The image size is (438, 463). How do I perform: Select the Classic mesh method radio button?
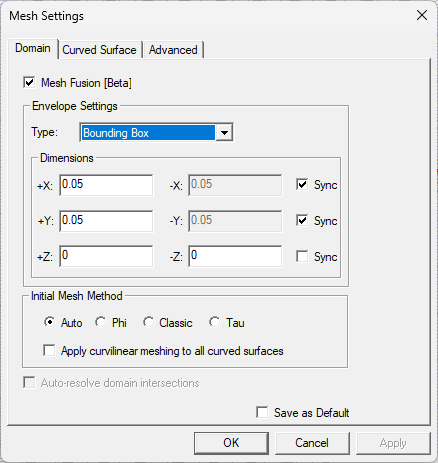click(x=148, y=322)
